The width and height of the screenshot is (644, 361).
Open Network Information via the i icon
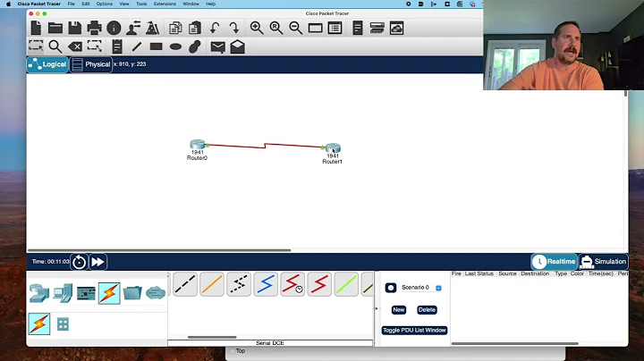tap(114, 28)
